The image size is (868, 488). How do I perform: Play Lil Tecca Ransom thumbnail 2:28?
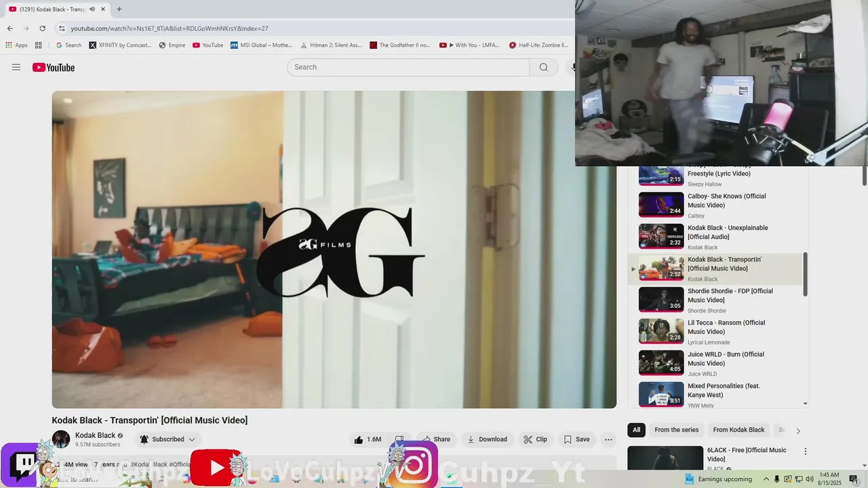point(661,331)
